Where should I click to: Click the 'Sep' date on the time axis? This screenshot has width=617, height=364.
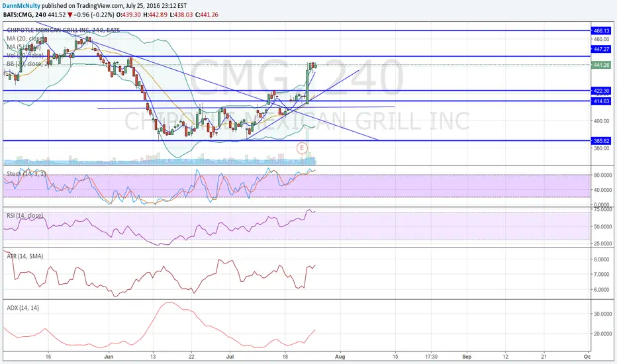click(467, 357)
